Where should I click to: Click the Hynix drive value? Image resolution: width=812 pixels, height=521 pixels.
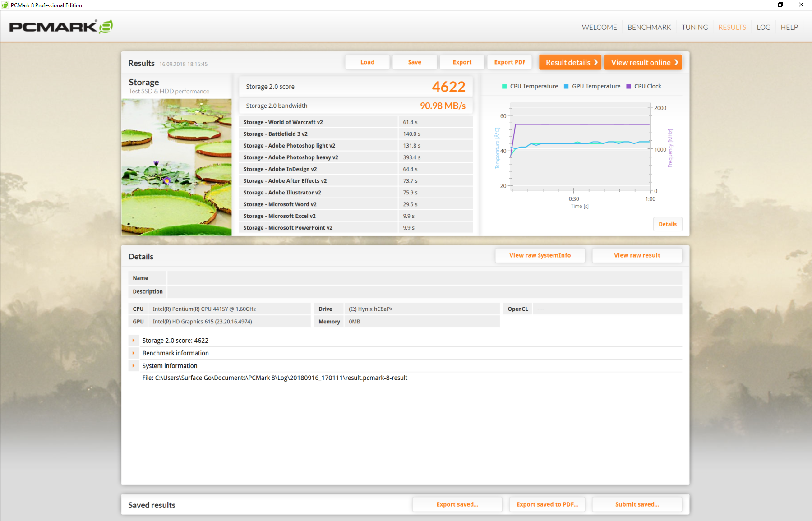click(370, 309)
